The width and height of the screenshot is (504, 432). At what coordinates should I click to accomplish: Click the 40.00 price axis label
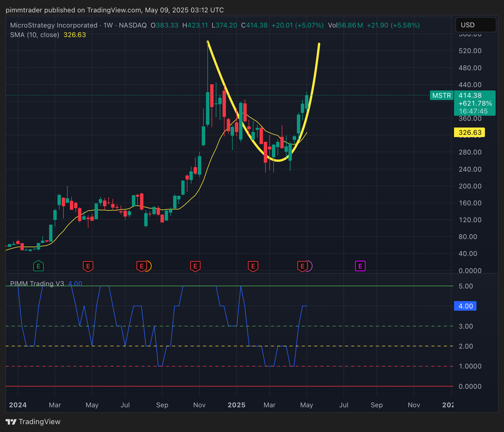point(468,254)
